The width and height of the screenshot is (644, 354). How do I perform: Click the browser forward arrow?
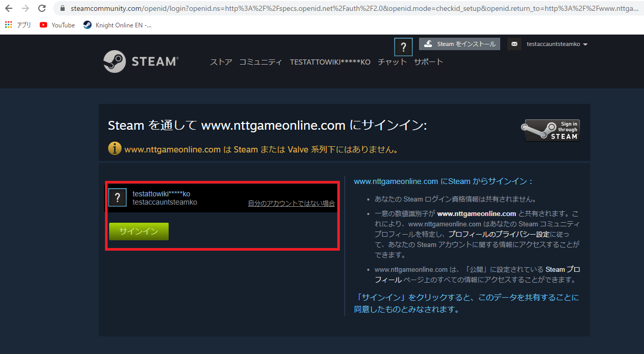point(25,8)
